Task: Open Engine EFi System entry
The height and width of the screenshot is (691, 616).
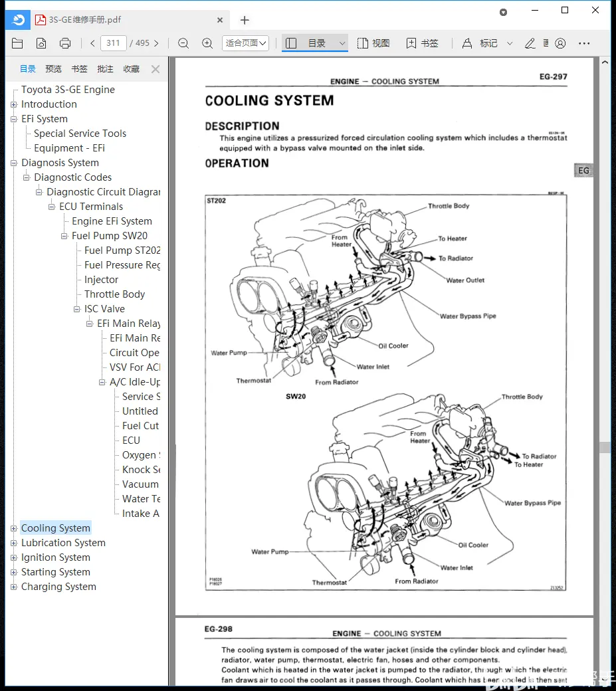Action: point(112,221)
